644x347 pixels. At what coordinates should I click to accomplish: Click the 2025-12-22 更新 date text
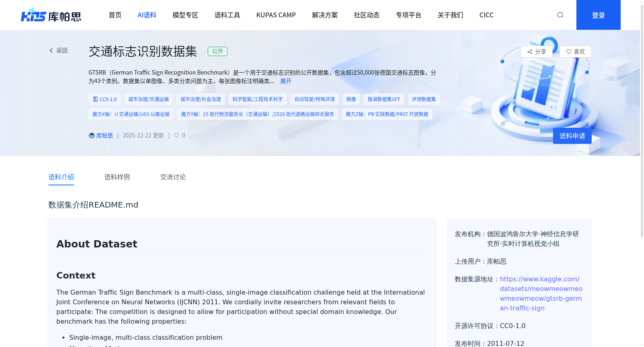tap(143, 135)
